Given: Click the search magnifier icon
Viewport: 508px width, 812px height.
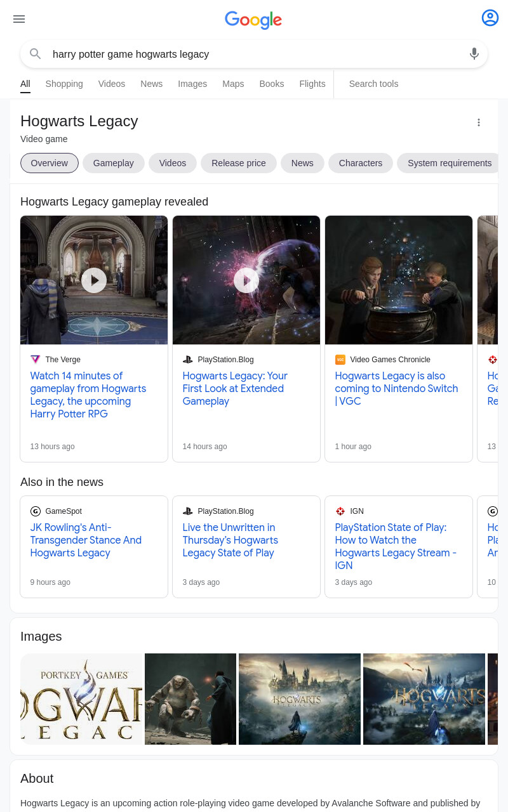Looking at the screenshot, I should 36,54.
